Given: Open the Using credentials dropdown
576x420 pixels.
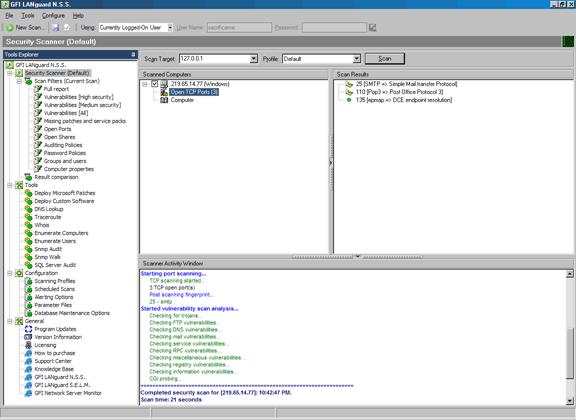Looking at the screenshot, I should (170, 28).
